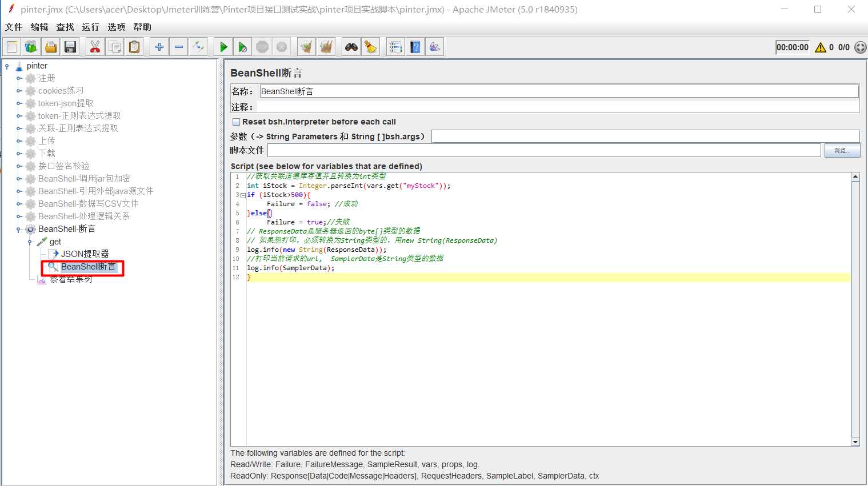Reset search with the brush icon
The image size is (868, 486).
click(x=371, y=47)
